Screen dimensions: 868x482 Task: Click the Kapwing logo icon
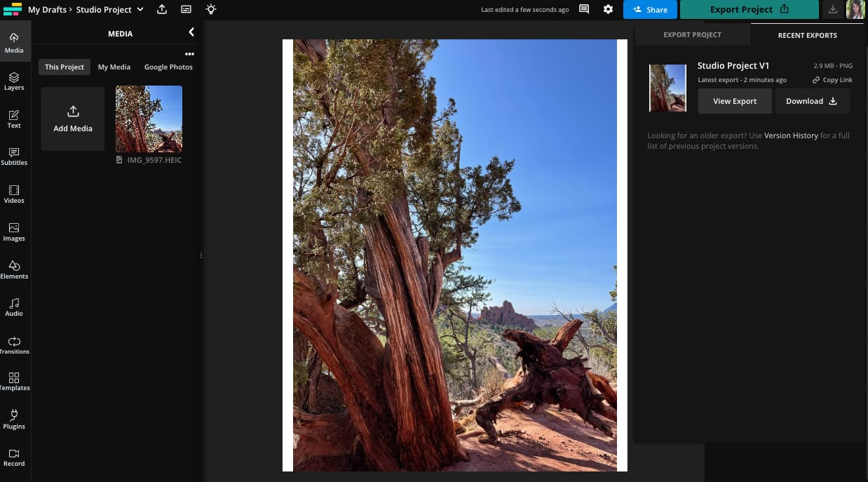pyautogui.click(x=13, y=9)
